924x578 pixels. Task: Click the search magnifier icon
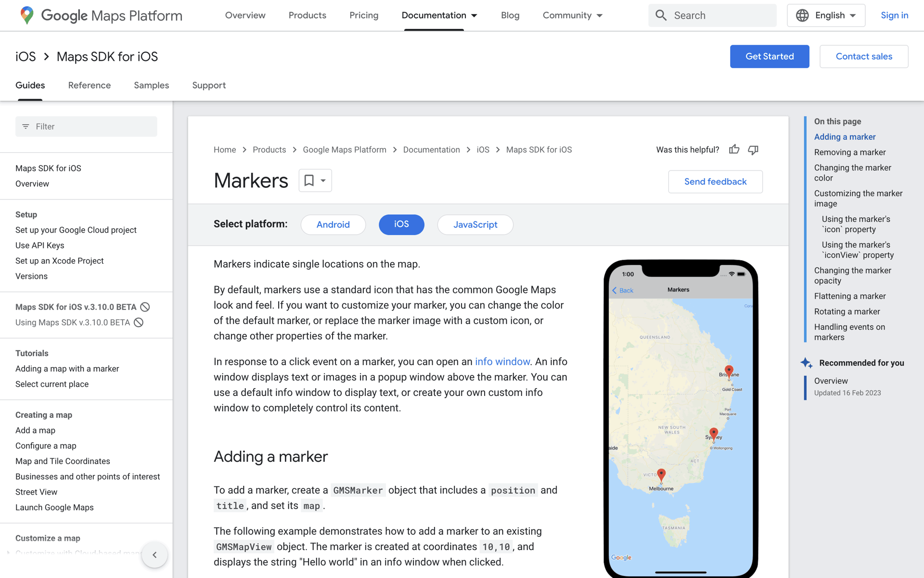(661, 15)
